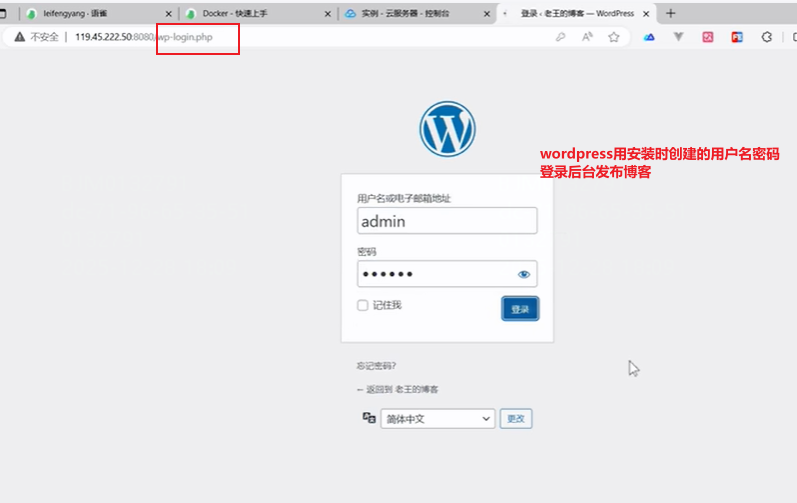This screenshot has width=797, height=503.
Task: Click the read aloud icon
Action: point(587,37)
